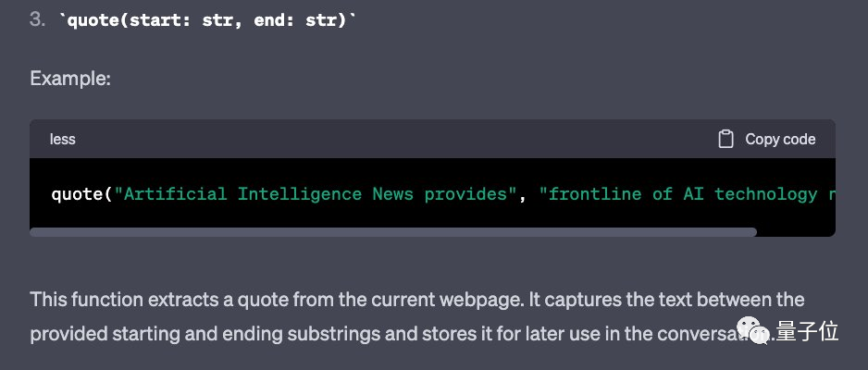Image resolution: width=868 pixels, height=370 pixels.
Task: Click the 量子位 watermark text
Action: click(807, 332)
